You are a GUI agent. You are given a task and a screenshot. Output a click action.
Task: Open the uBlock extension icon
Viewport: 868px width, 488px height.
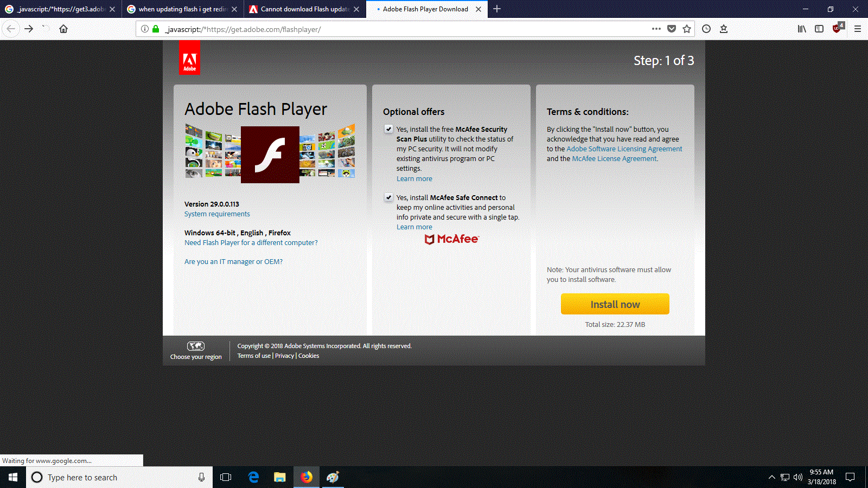pyautogui.click(x=838, y=28)
